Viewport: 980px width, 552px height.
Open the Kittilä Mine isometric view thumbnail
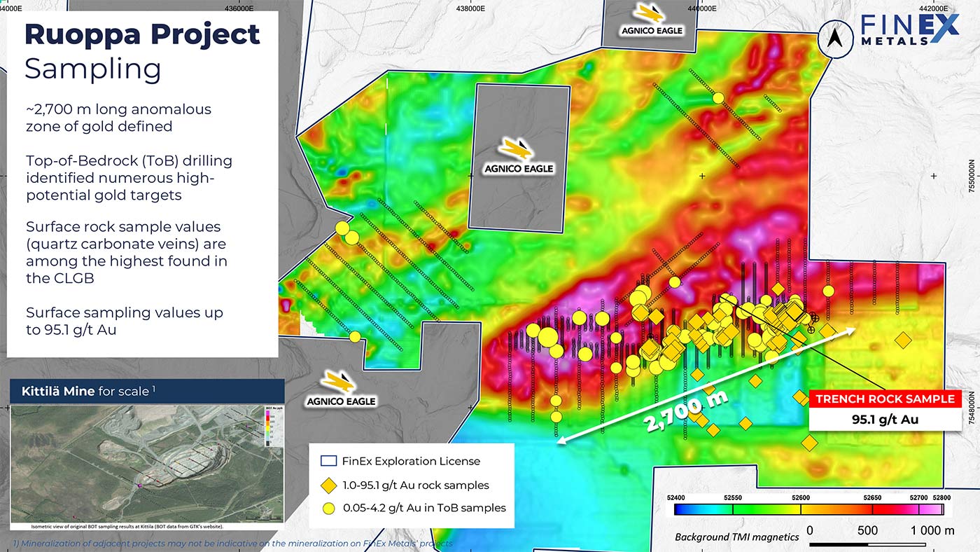click(x=147, y=464)
